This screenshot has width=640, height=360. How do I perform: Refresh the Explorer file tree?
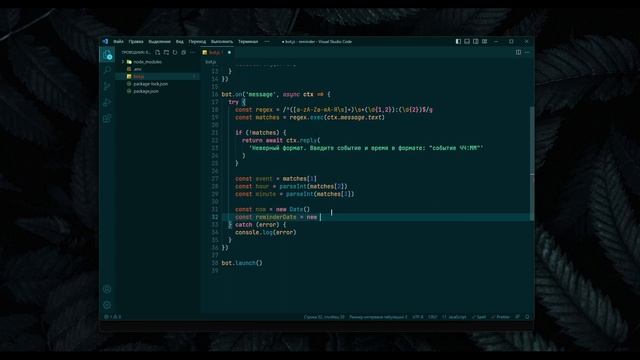[x=175, y=52]
